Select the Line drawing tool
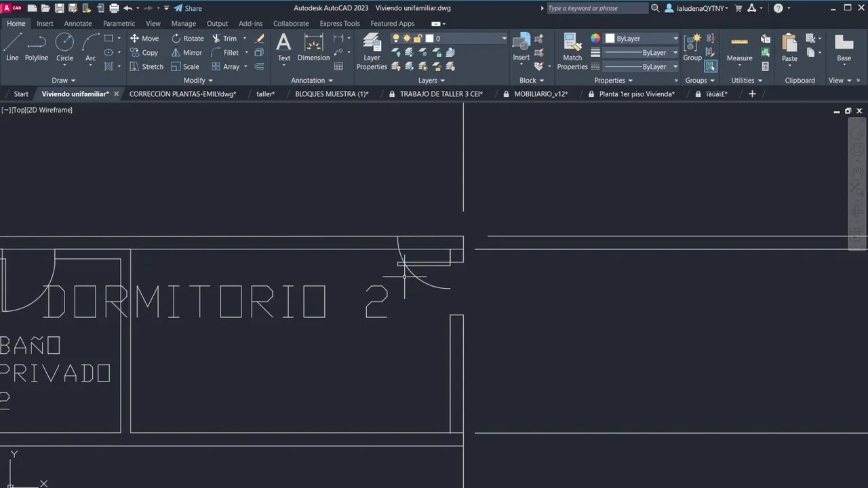Image resolution: width=868 pixels, height=488 pixels. tap(12, 47)
